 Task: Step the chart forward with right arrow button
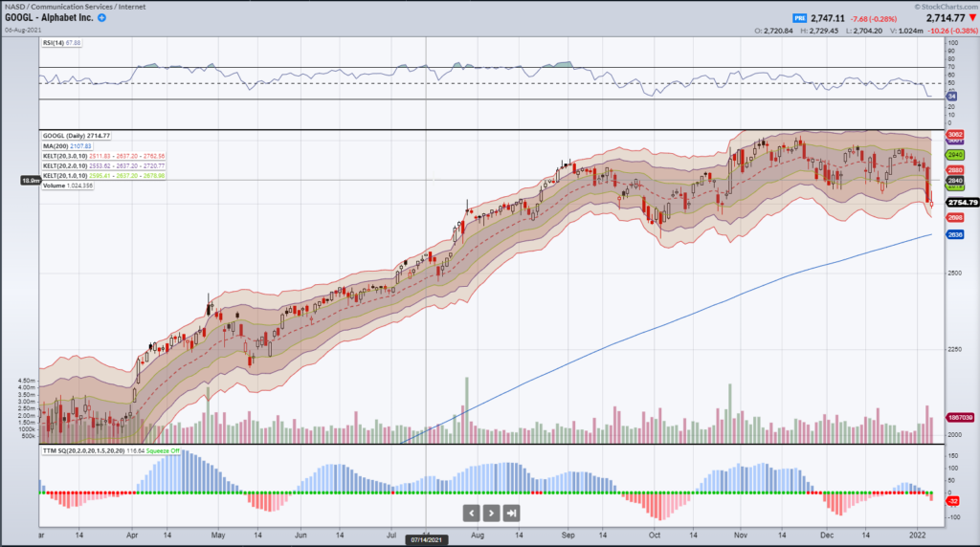[491, 514]
